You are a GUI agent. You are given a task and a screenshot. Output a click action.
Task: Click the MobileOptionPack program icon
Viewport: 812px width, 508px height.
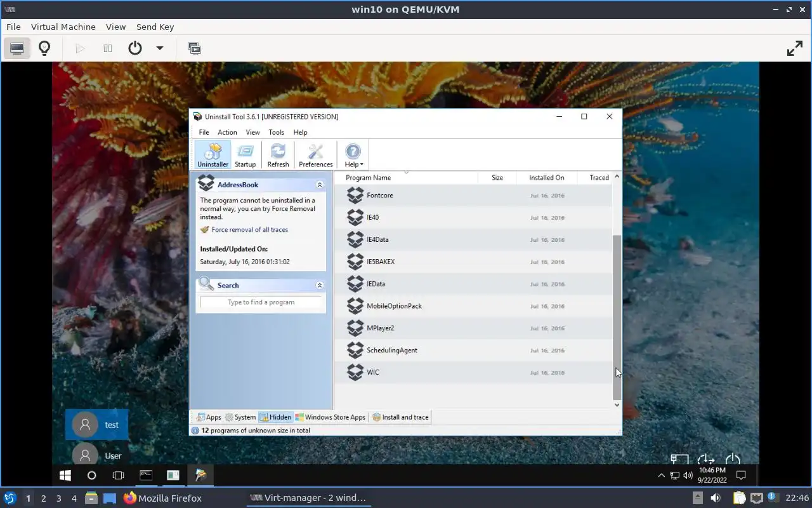tap(355, 306)
